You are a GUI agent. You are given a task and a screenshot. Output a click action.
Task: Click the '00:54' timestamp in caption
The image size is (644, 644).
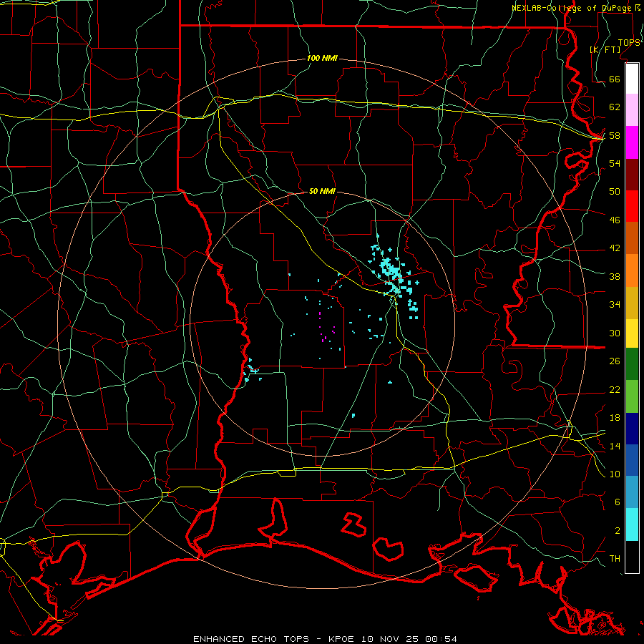[x=441, y=639]
